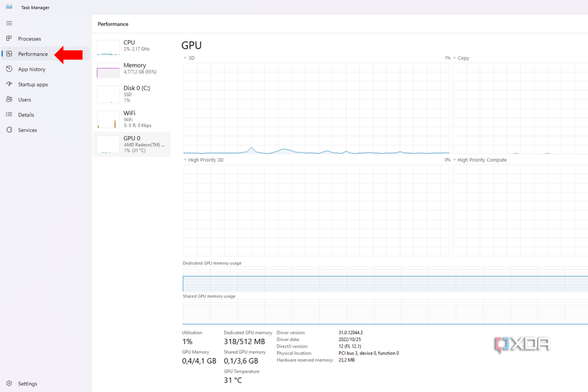
Task: Click the Dedicated GPU memory usage label
Action: click(212, 263)
